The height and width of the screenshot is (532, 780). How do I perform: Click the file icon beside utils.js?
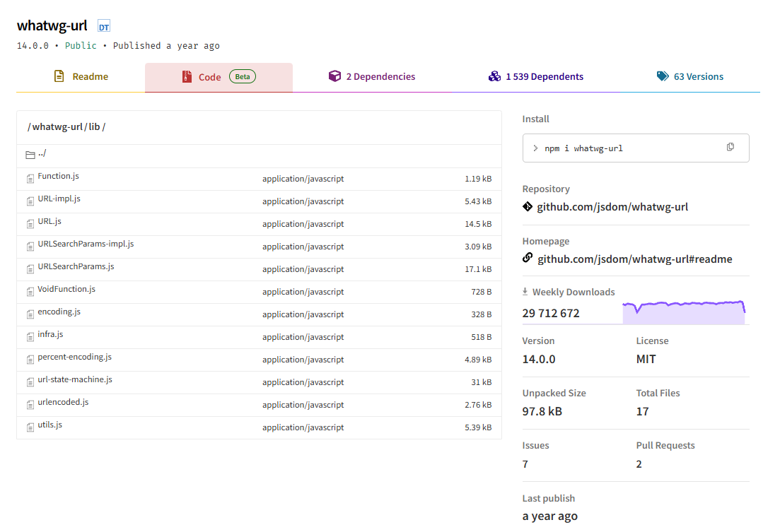(x=30, y=427)
